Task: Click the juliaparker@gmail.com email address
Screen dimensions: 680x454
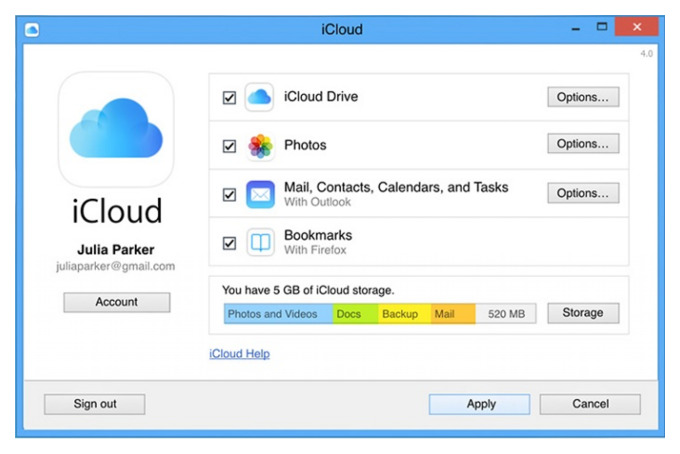Action: tap(115, 266)
